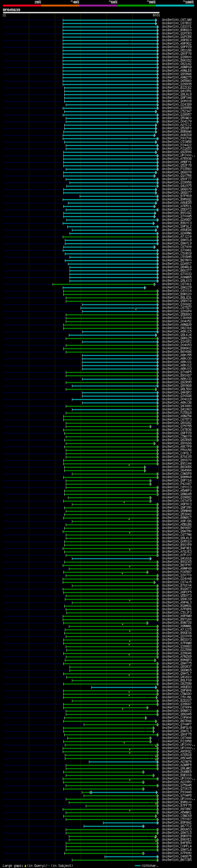This screenshot has height=868, width=197.
Task: Select hit label UniRef100_Q41951
Action: point(177,91)
